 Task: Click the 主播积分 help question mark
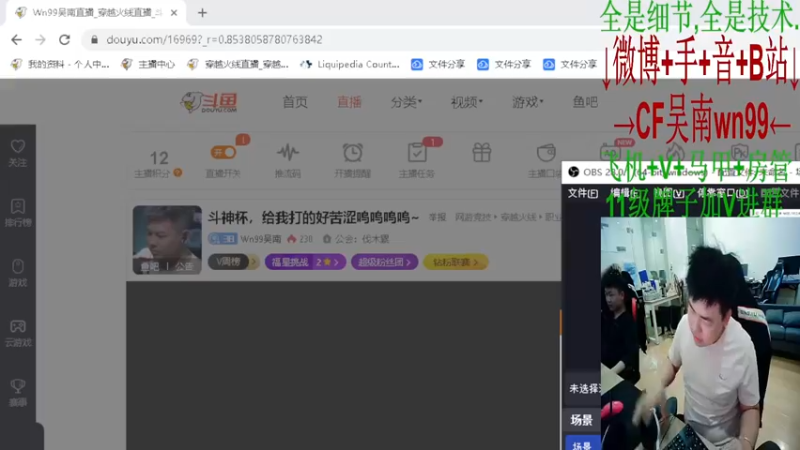pyautogui.click(x=178, y=173)
